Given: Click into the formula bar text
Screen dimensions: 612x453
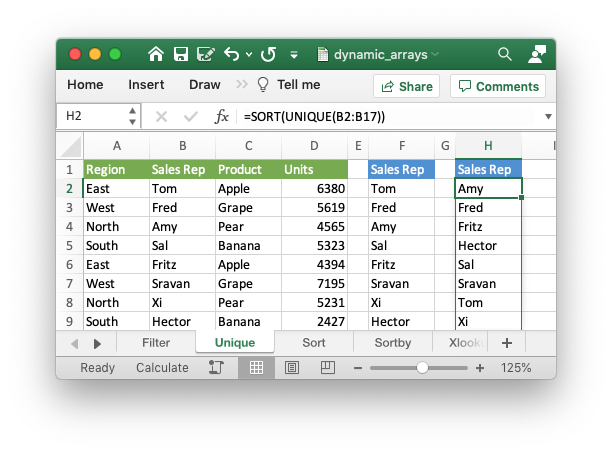Looking at the screenshot, I should (x=390, y=116).
